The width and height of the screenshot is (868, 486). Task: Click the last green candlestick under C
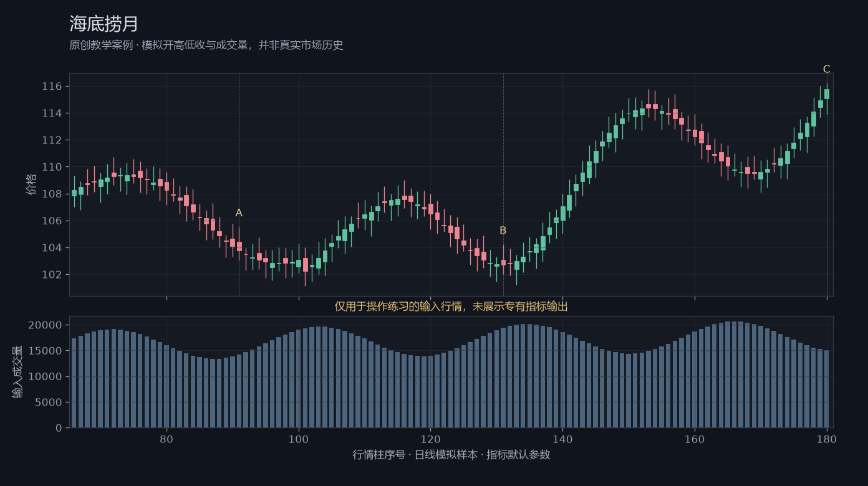pos(827,94)
